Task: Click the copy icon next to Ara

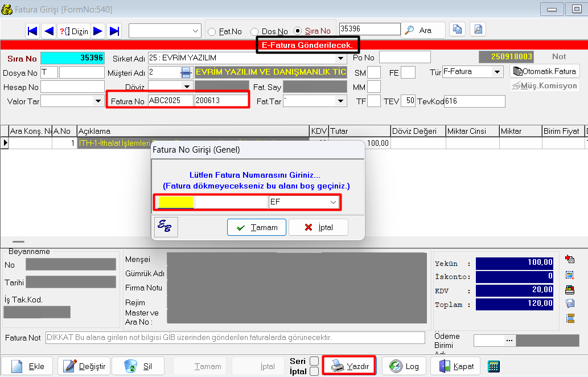Action: 457,30
